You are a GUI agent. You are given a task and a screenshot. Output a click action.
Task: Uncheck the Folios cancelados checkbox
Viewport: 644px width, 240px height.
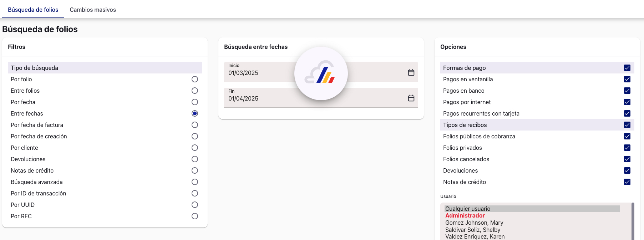pyautogui.click(x=627, y=159)
